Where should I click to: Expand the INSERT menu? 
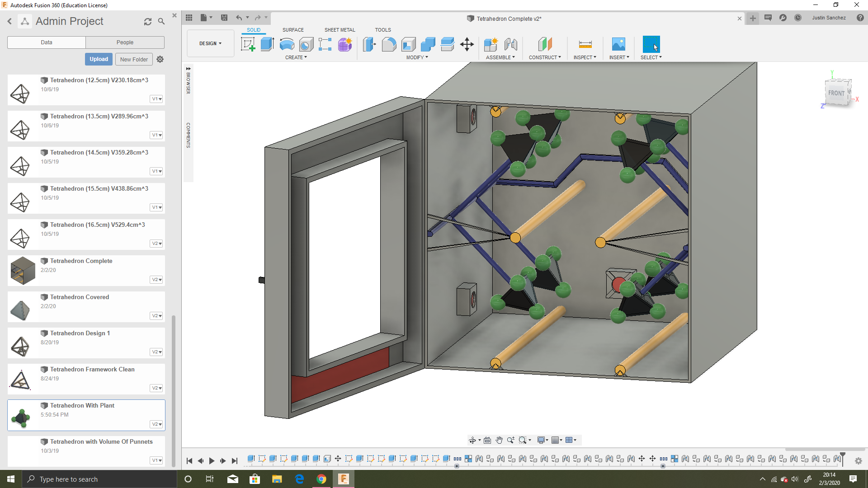619,57
